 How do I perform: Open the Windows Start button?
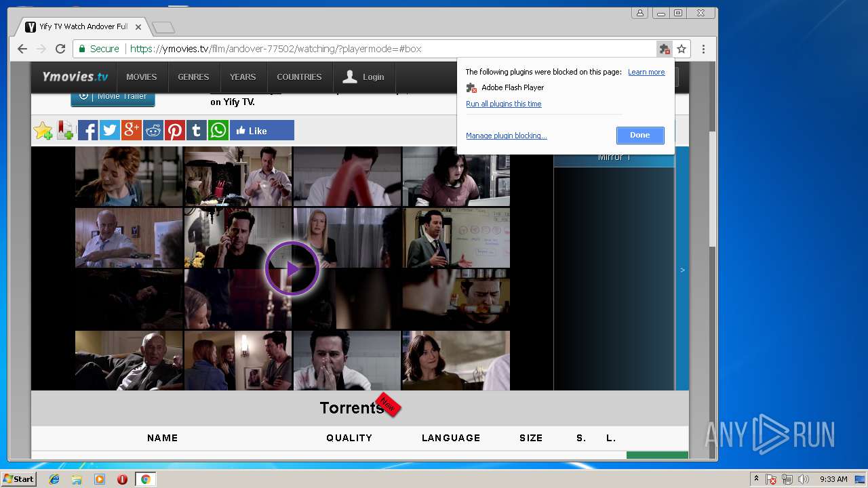18,479
